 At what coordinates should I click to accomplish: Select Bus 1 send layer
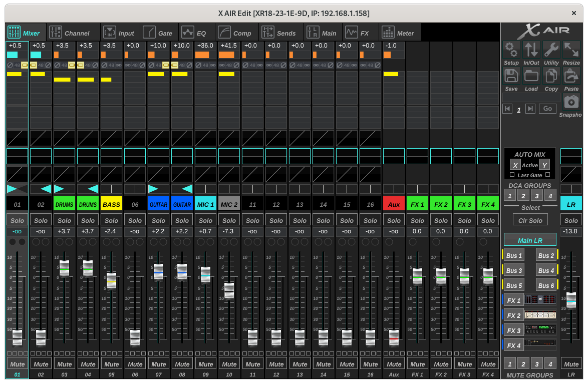tap(514, 255)
